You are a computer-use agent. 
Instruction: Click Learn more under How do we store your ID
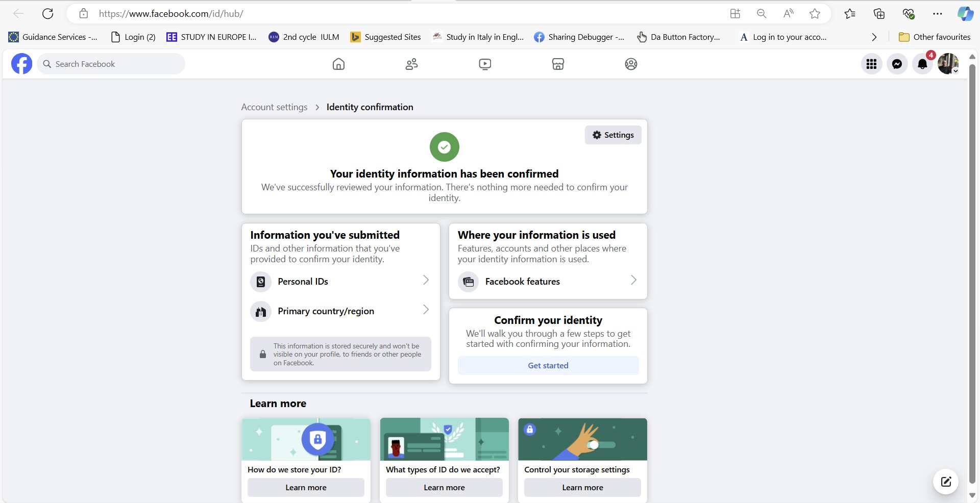[306, 487]
